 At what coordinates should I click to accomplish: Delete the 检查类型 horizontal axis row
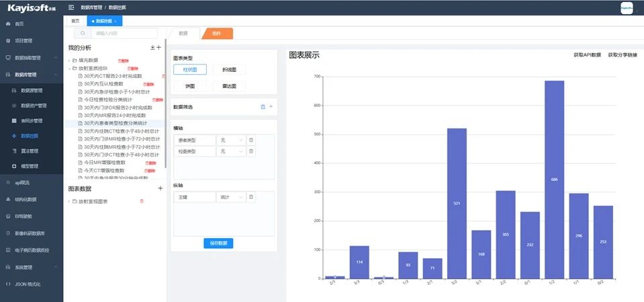(x=251, y=152)
